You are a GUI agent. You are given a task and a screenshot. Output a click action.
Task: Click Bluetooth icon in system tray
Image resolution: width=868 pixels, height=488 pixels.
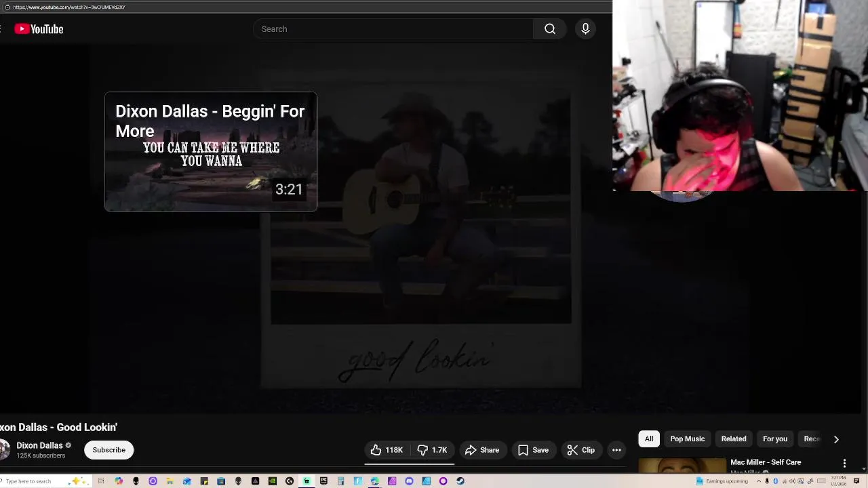tap(775, 481)
